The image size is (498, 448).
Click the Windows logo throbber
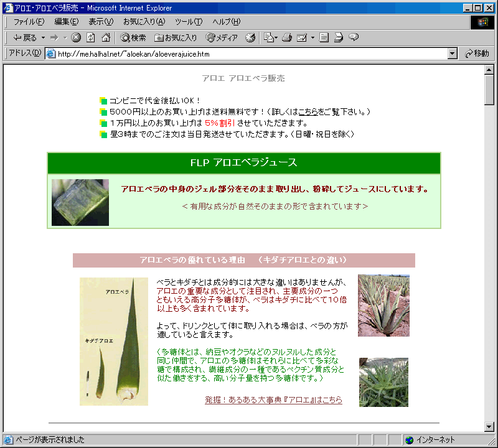482,22
